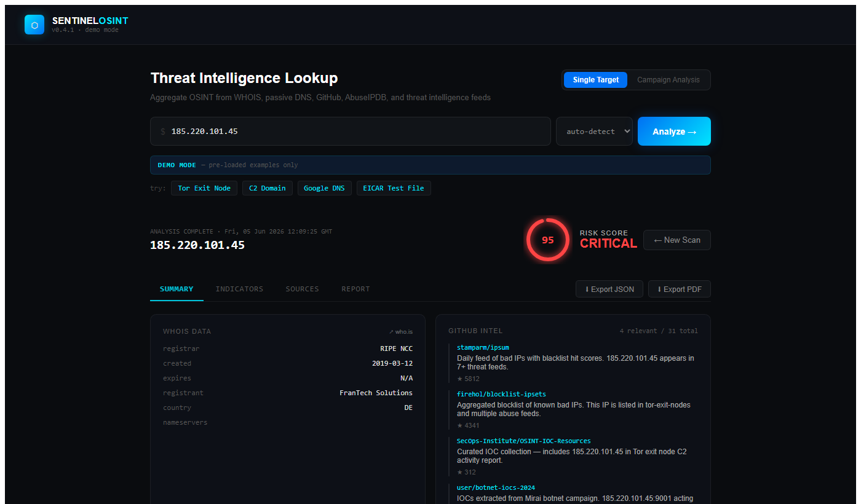
Task: Click the GITHUB INTEL panel heading
Action: 475,331
